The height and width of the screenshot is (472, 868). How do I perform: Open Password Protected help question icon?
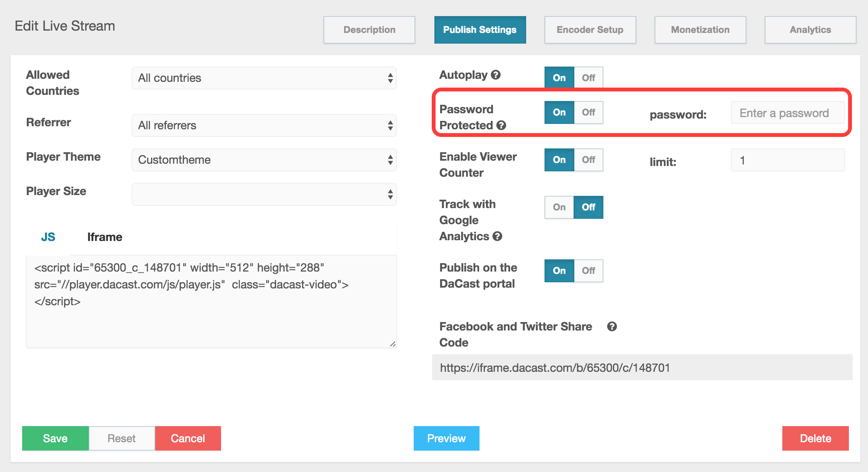[x=501, y=125]
